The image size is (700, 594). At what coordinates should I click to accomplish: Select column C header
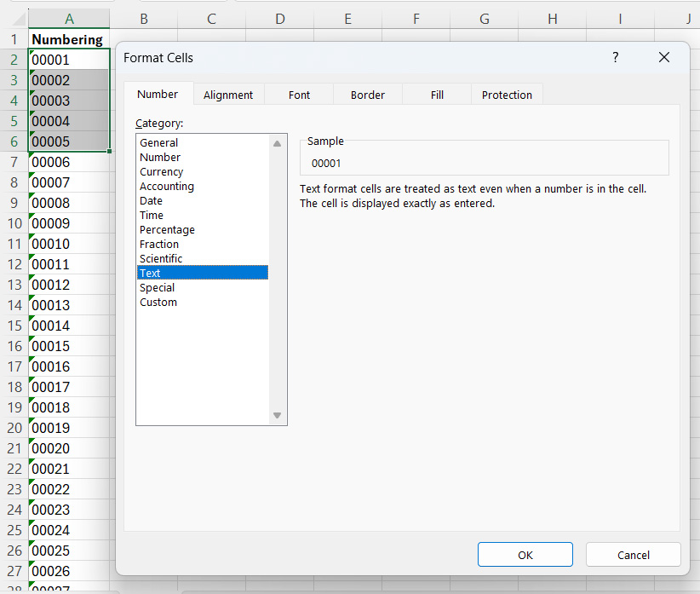point(211,19)
